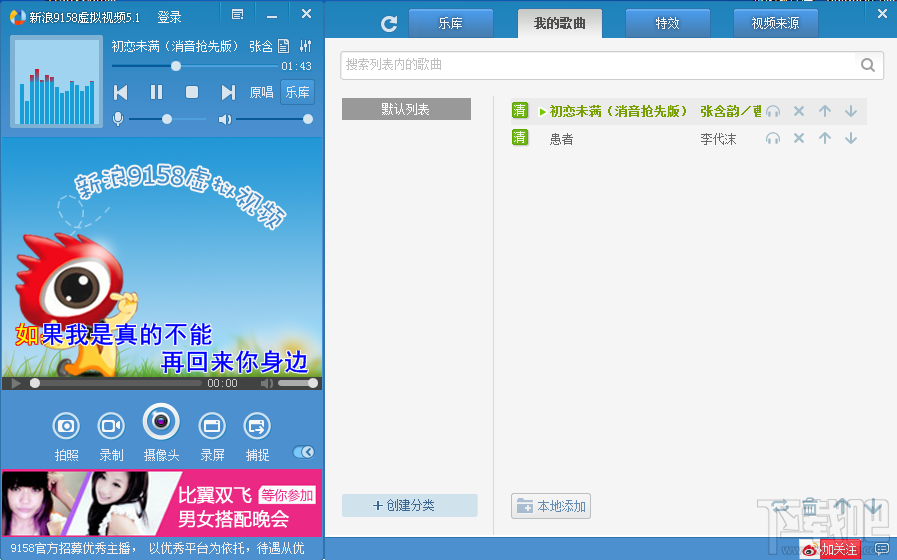Switch to the 我的歌曲 tab
This screenshot has height=560, width=897.
point(559,23)
